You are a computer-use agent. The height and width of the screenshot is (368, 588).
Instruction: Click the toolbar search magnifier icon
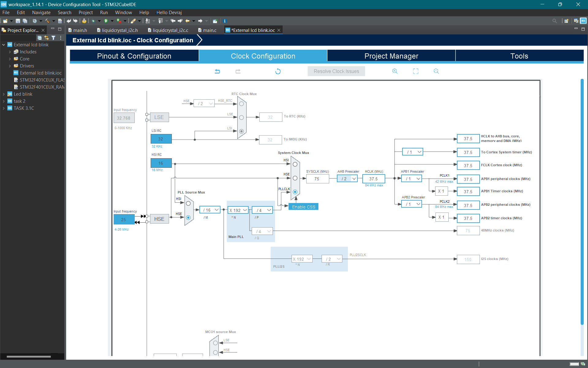tap(555, 21)
